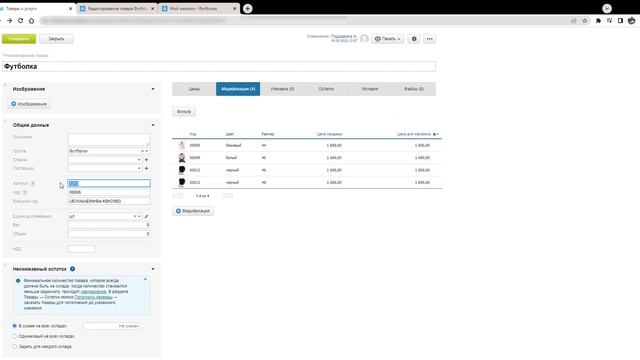Click the browser home icon

click(x=31, y=20)
